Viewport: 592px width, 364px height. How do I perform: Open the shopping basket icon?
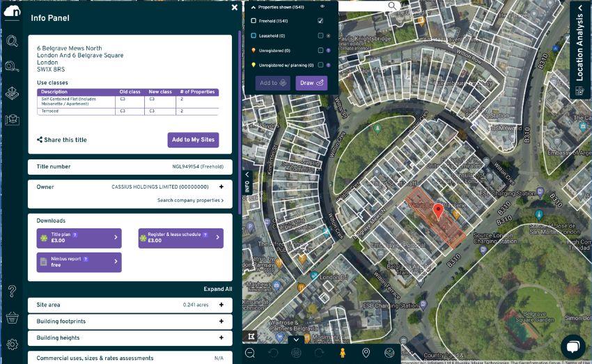tap(12, 318)
